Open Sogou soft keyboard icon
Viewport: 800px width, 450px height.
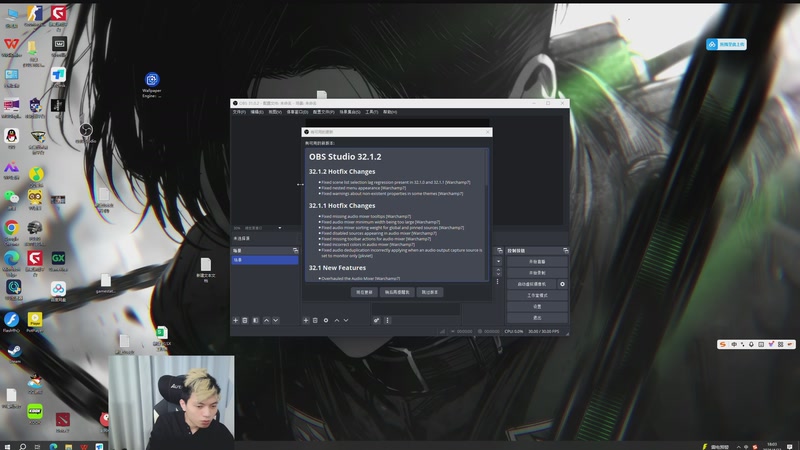(x=761, y=344)
